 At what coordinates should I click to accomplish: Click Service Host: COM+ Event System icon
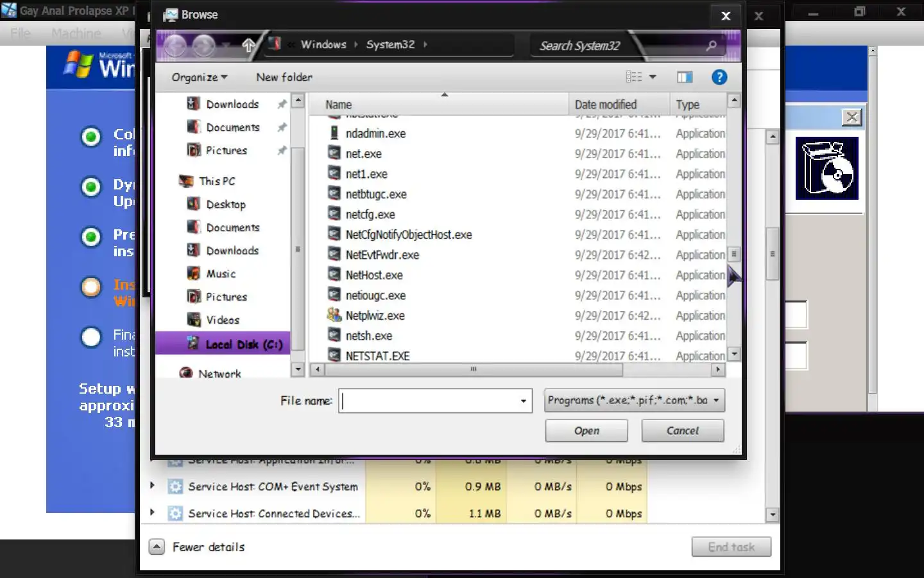coord(175,486)
